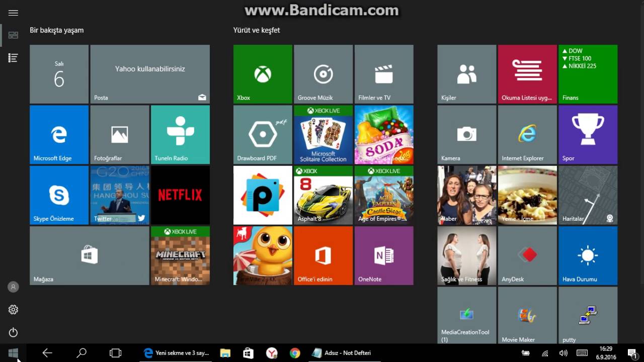The image size is (644, 362).
Task: Open the Posta mail tile
Action: pos(150,74)
